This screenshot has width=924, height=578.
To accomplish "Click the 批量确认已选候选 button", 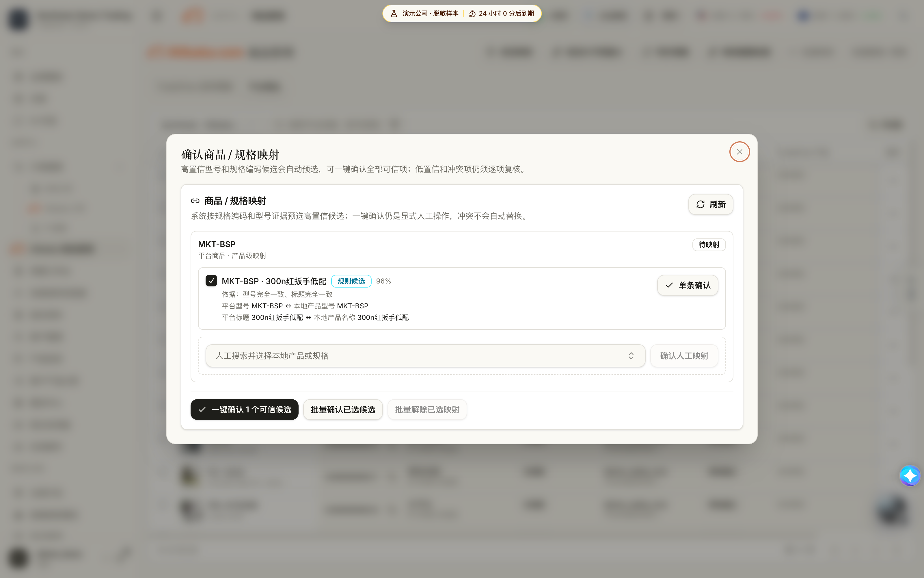I will 342,410.
